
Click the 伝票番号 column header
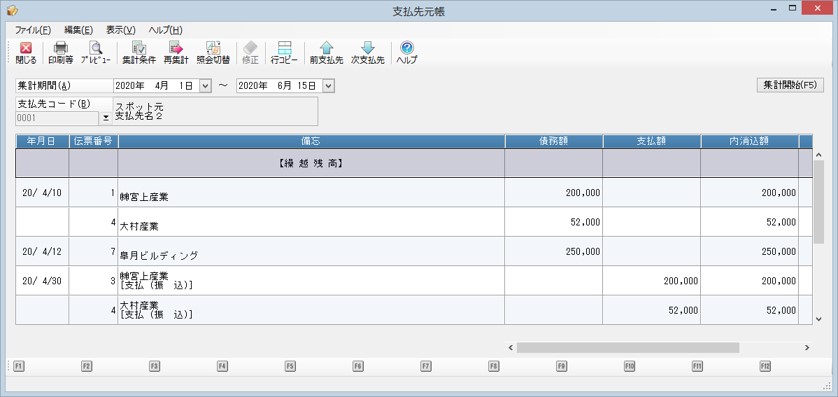tap(94, 141)
